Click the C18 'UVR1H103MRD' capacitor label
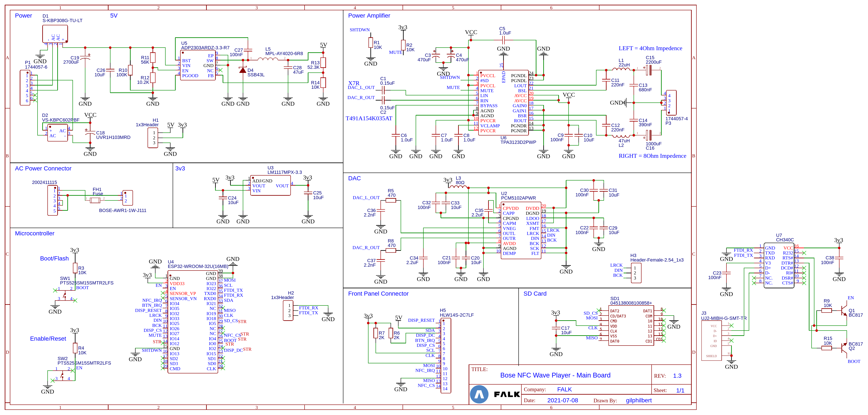This screenshot has width=868, height=415. [x=113, y=135]
